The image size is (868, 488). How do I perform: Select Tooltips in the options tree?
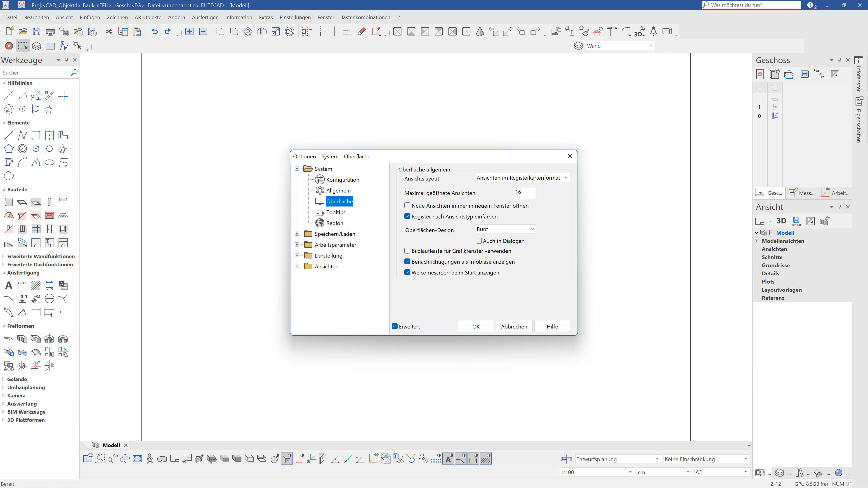click(336, 212)
